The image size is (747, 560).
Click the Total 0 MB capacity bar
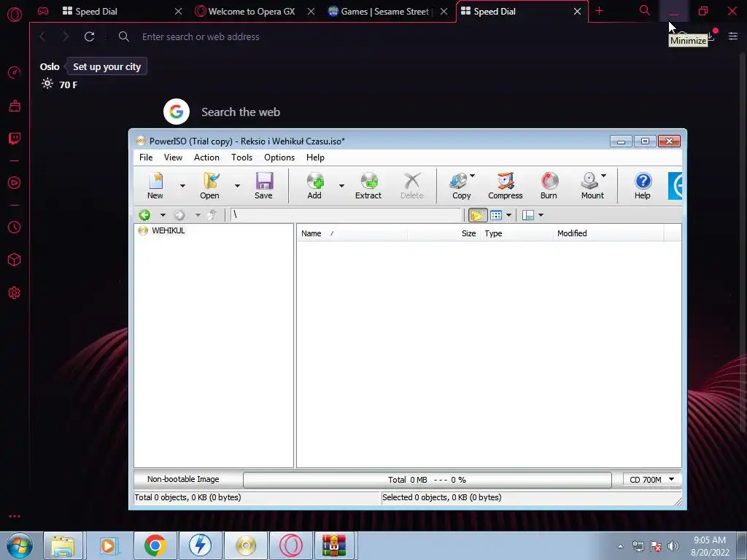pos(427,480)
